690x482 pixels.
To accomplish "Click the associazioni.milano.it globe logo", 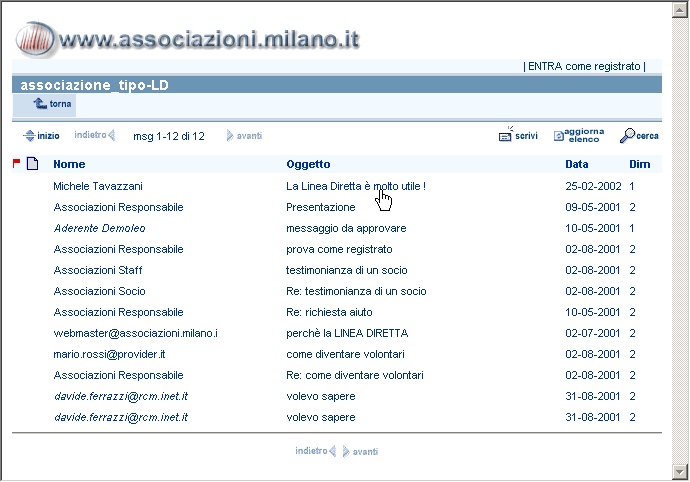I will [35, 40].
